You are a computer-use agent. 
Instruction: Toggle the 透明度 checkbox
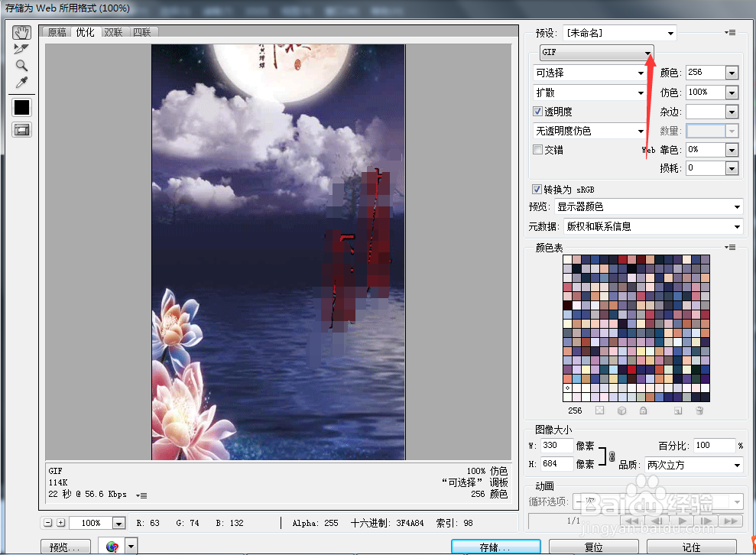(537, 112)
